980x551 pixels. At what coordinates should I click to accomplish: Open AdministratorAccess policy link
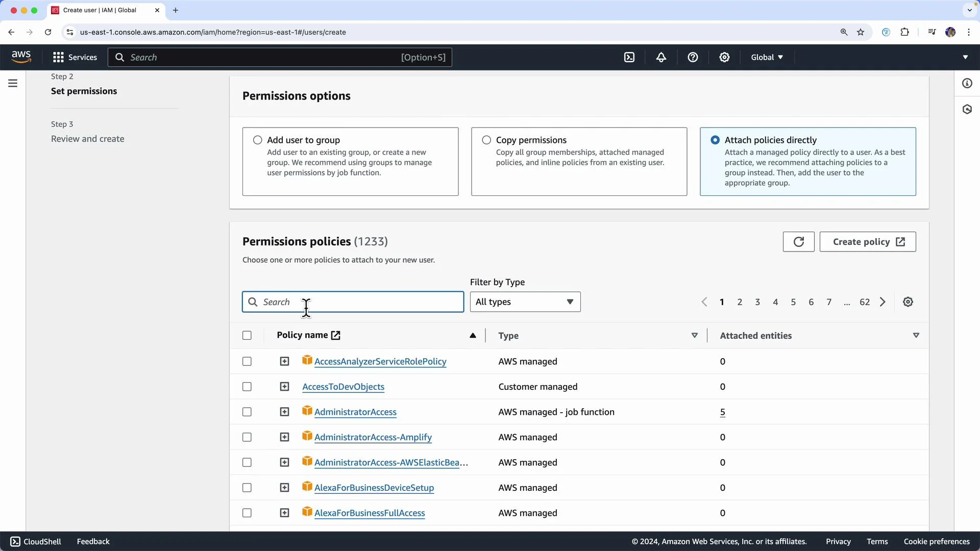coord(355,412)
